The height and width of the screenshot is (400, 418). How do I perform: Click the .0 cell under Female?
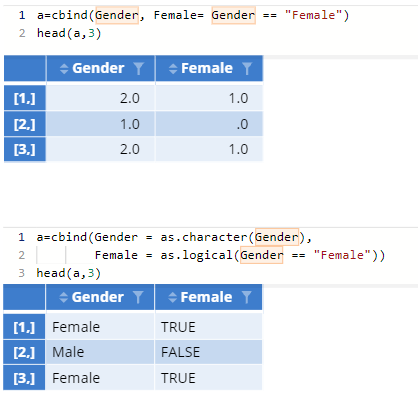coord(209,124)
